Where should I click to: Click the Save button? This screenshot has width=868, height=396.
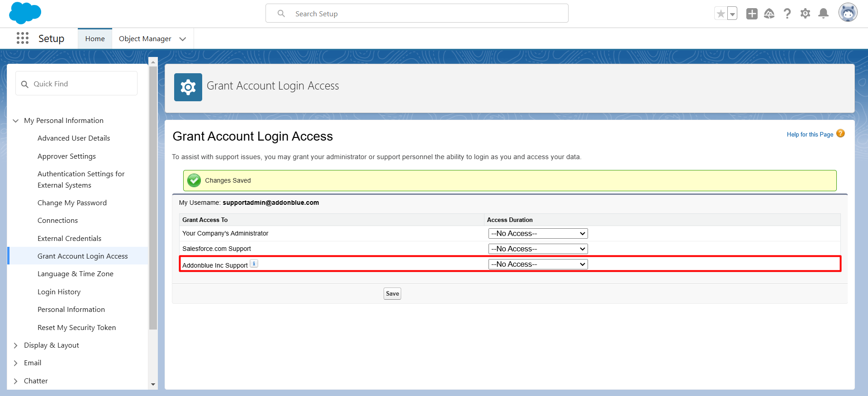coord(392,294)
